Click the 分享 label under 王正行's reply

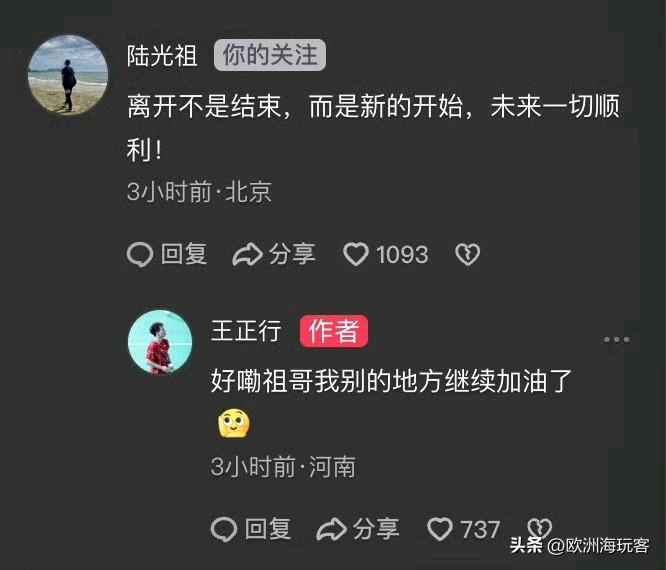tap(376, 529)
